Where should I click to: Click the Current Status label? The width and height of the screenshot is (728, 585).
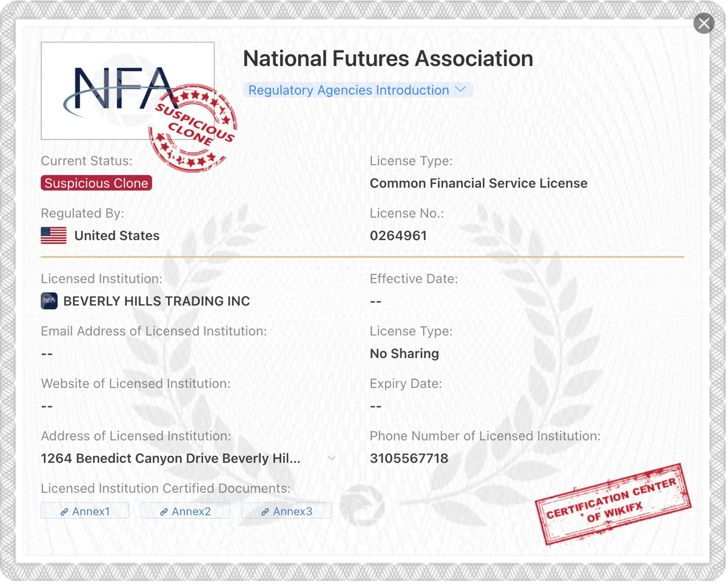pyautogui.click(x=87, y=162)
